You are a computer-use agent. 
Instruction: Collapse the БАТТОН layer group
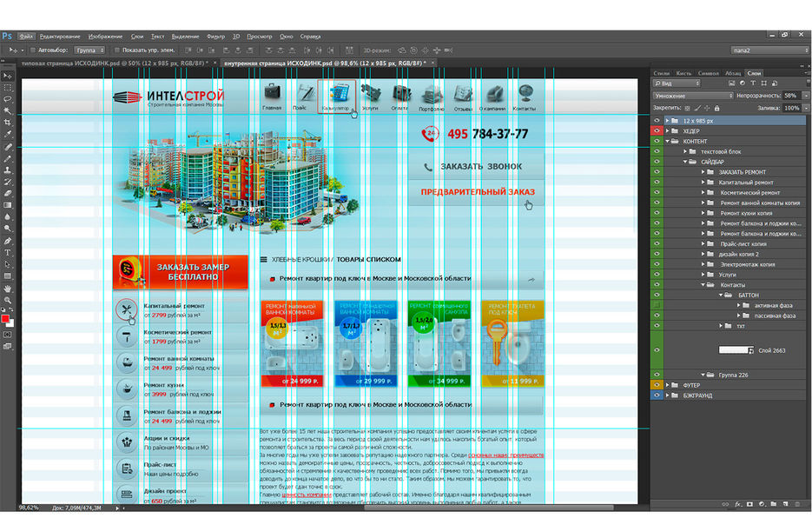point(720,295)
